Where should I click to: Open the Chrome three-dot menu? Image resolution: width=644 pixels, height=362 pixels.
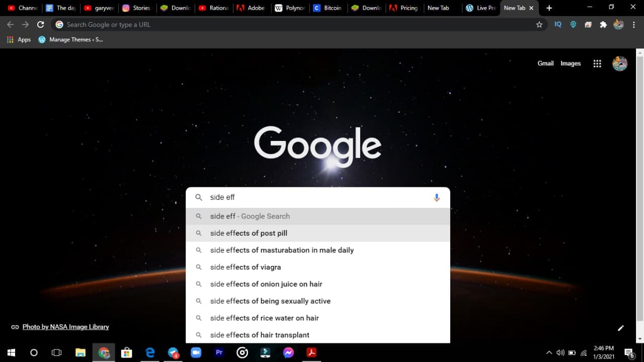(633, 24)
